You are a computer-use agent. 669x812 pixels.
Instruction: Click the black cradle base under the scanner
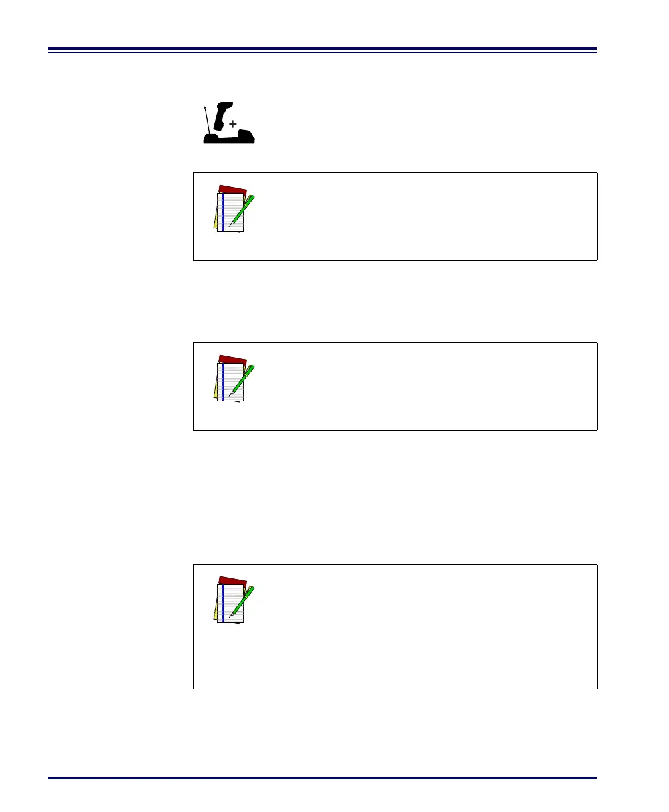(x=229, y=137)
